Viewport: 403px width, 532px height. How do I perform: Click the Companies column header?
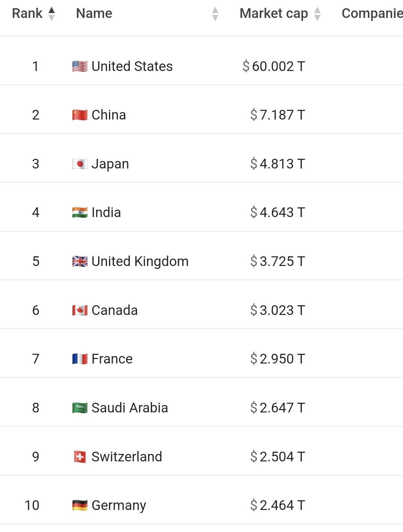click(372, 13)
